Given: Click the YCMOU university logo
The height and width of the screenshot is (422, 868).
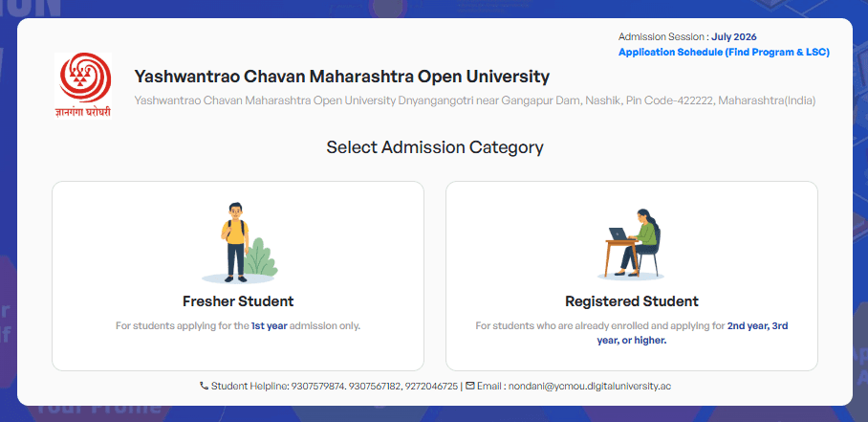Looking at the screenshot, I should pos(83,85).
